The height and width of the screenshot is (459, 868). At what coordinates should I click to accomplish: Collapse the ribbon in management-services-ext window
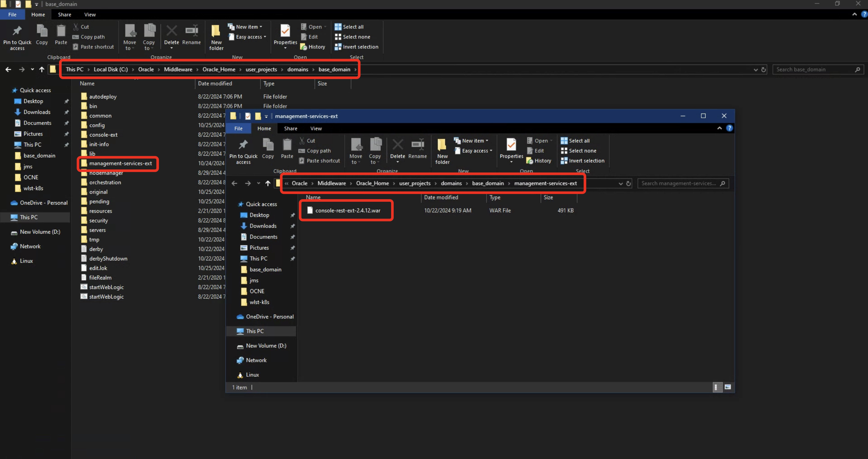(719, 128)
